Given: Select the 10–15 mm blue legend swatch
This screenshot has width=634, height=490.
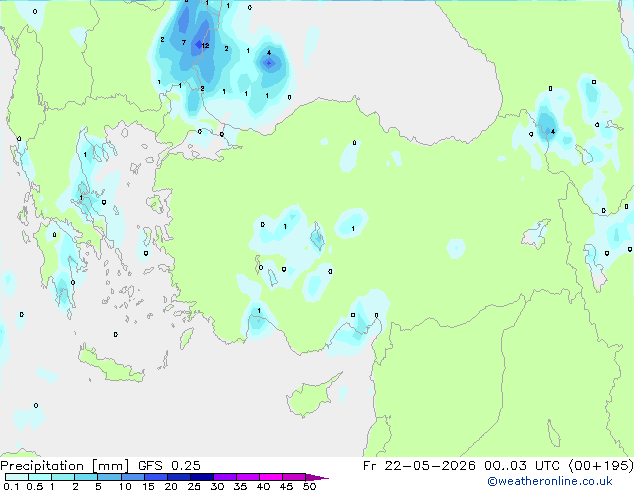Looking at the screenshot, I should (133, 477).
